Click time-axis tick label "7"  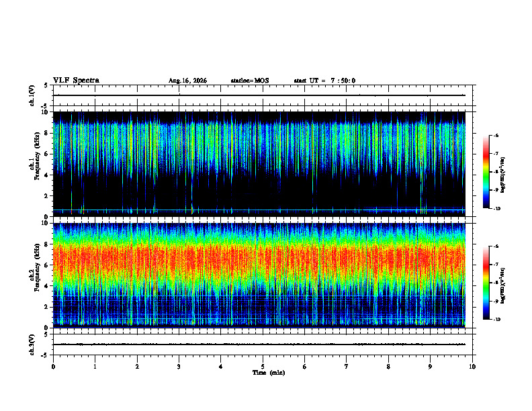tap(347, 367)
